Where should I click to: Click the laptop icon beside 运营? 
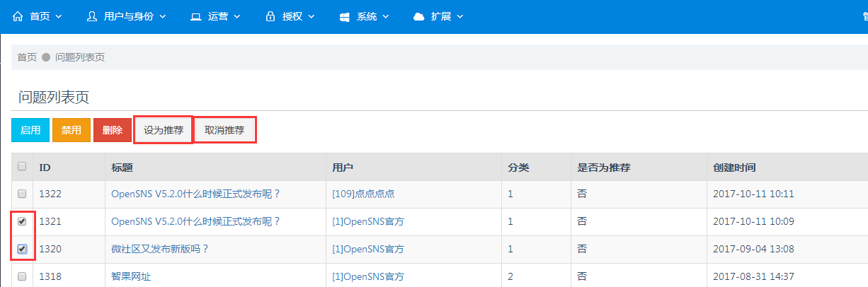(x=196, y=16)
